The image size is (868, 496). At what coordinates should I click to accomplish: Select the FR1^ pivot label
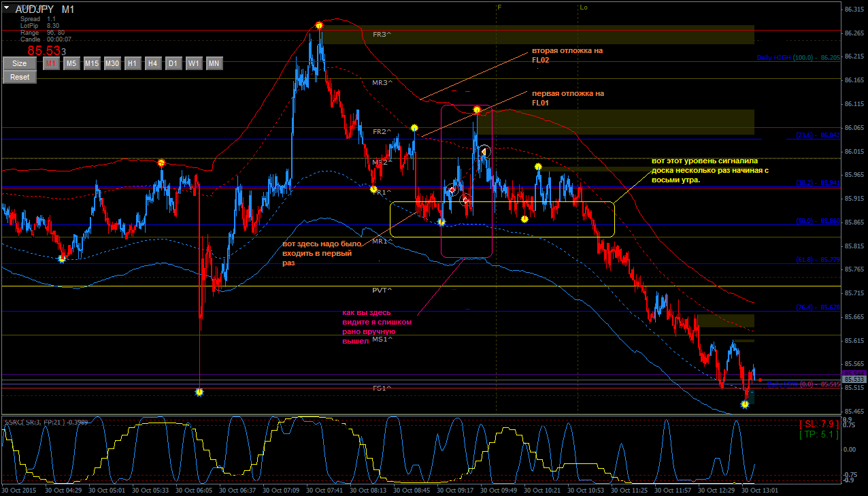(x=382, y=193)
